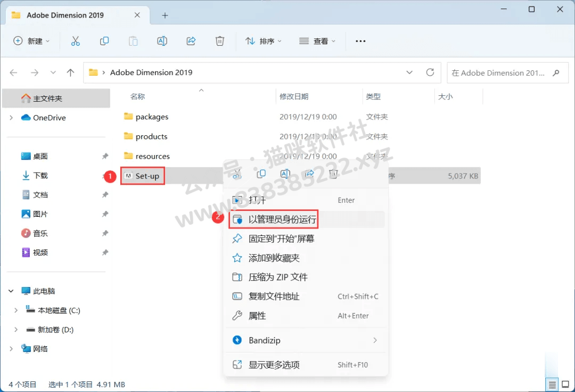The width and height of the screenshot is (575, 392).
Task: Unpin 文档 using its pin icon
Action: pos(105,195)
